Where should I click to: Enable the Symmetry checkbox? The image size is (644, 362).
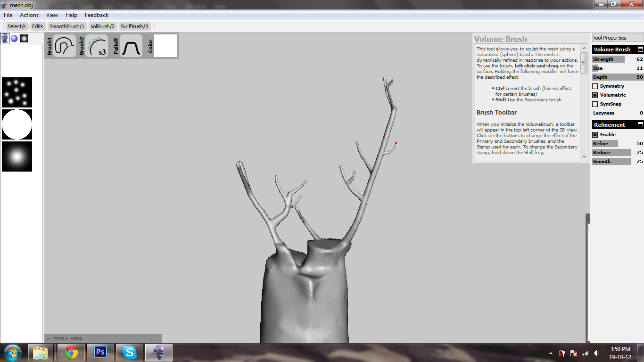pyautogui.click(x=595, y=86)
